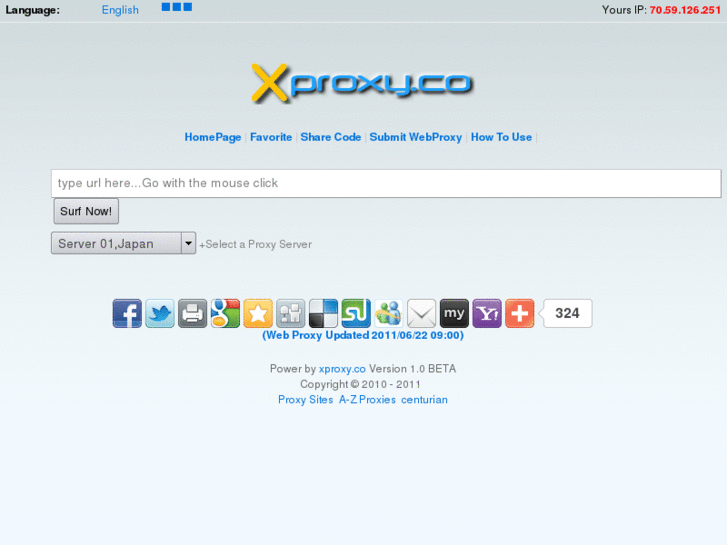Screen dimensions: 727x545
Task: Open the Share Code menu link
Action: pyautogui.click(x=331, y=137)
